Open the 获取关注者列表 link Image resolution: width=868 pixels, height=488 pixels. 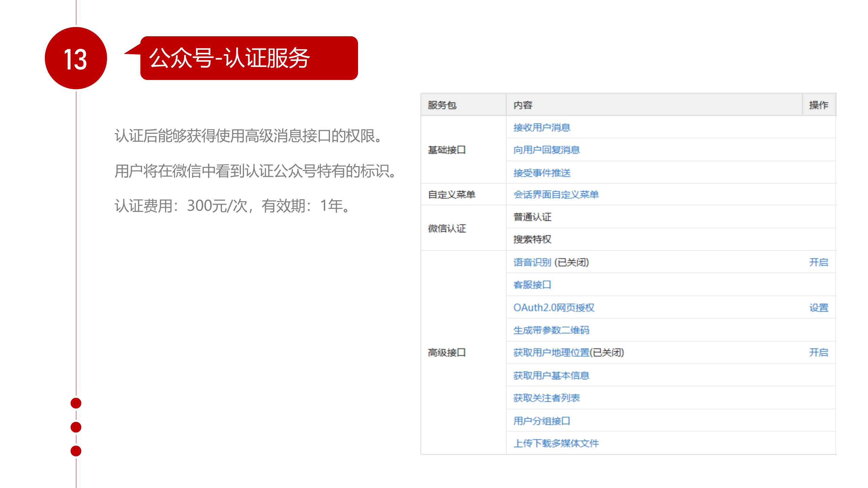(546, 398)
